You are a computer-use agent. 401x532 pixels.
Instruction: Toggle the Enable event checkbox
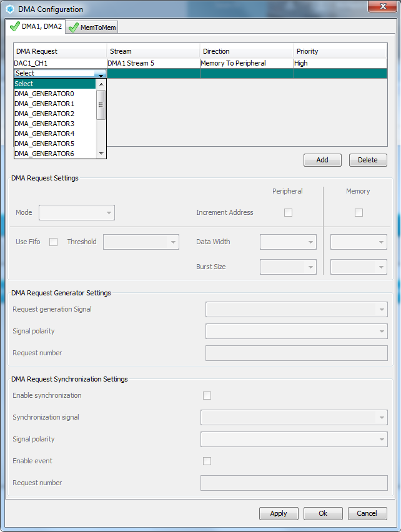[207, 461]
